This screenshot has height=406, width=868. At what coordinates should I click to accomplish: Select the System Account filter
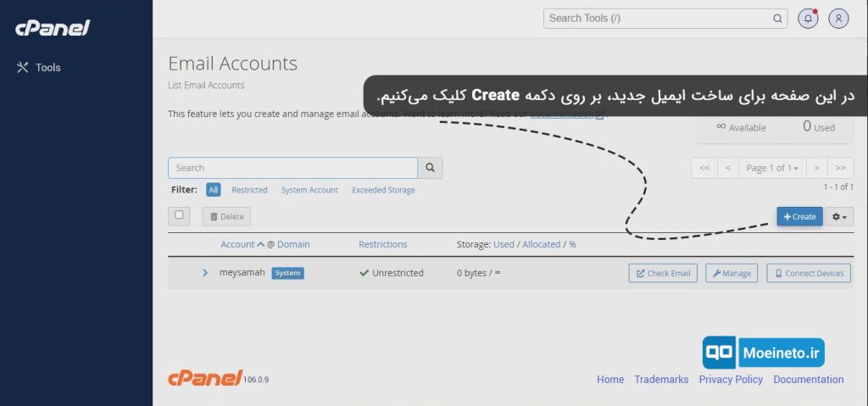(309, 190)
